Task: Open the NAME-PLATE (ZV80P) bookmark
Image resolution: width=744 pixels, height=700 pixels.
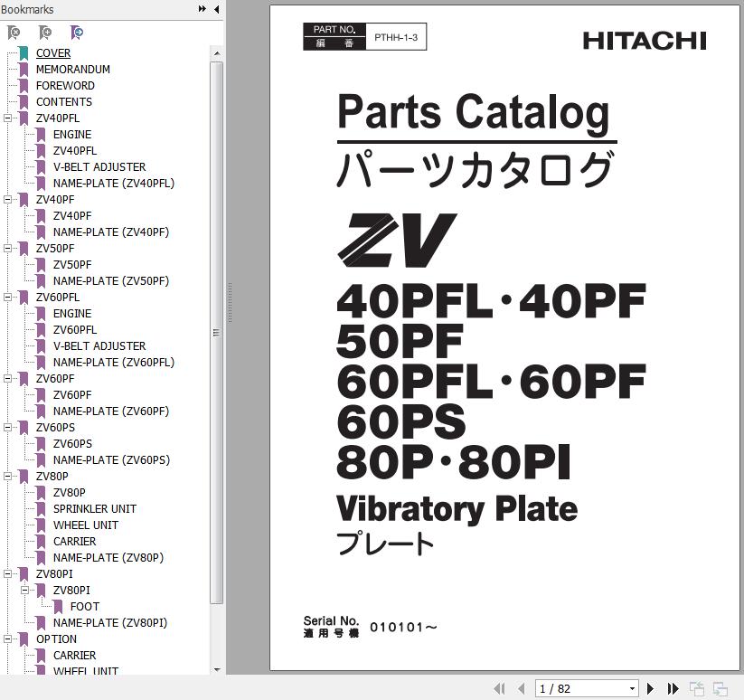Action: click(x=108, y=558)
